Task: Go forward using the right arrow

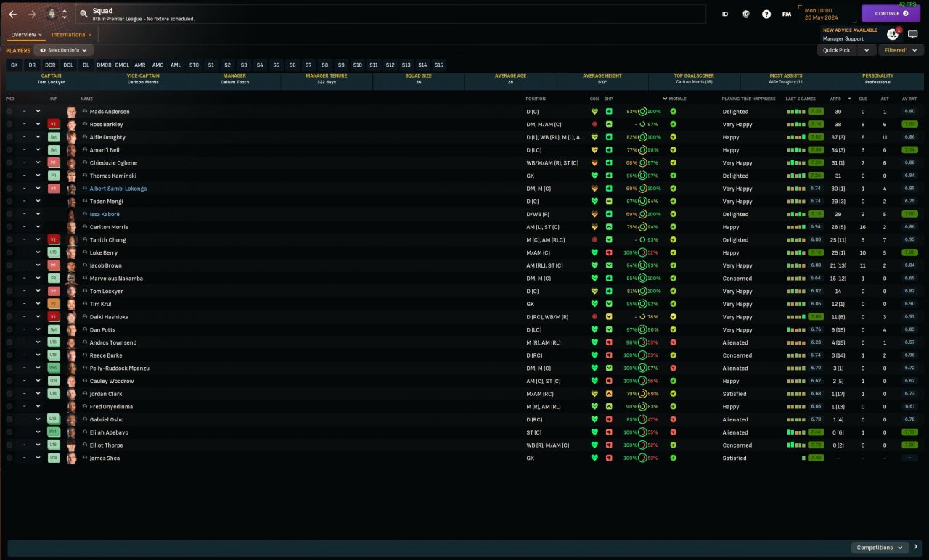Action: pyautogui.click(x=32, y=14)
